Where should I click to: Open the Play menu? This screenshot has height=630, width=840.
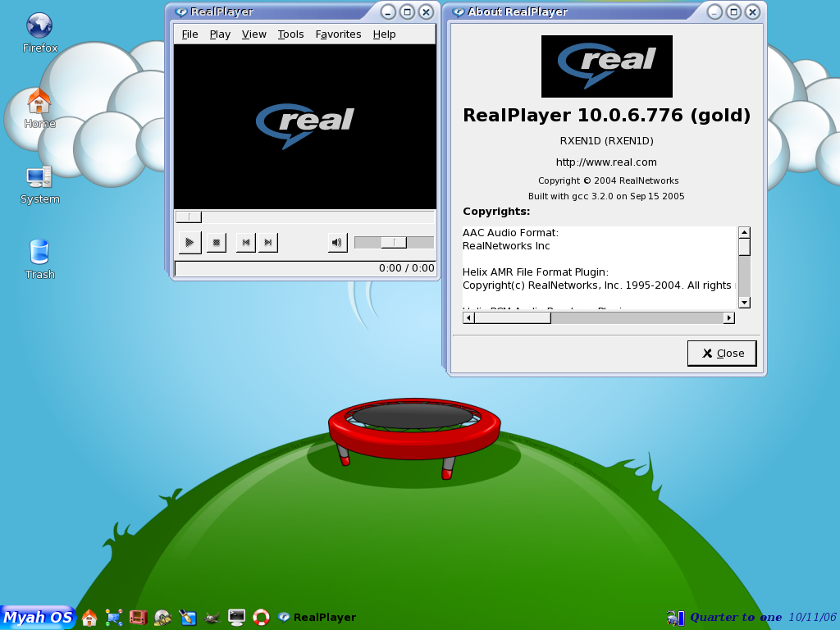220,34
